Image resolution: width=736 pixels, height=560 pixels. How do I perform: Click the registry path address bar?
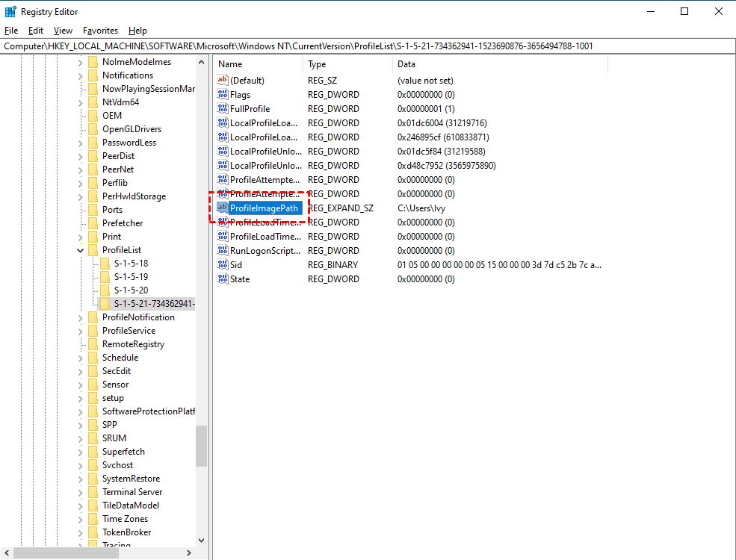[368, 46]
